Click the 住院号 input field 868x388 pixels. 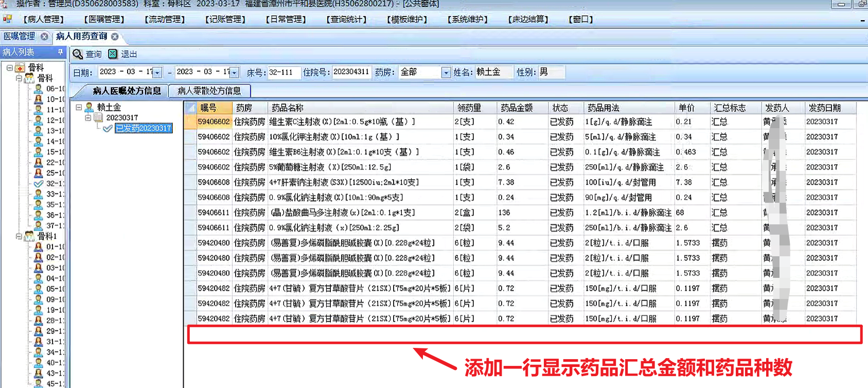click(351, 73)
